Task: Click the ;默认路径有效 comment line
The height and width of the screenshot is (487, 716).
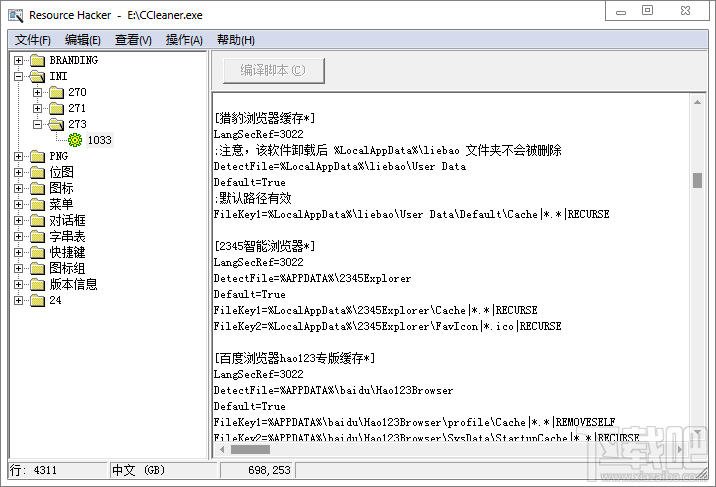Action: (x=253, y=198)
